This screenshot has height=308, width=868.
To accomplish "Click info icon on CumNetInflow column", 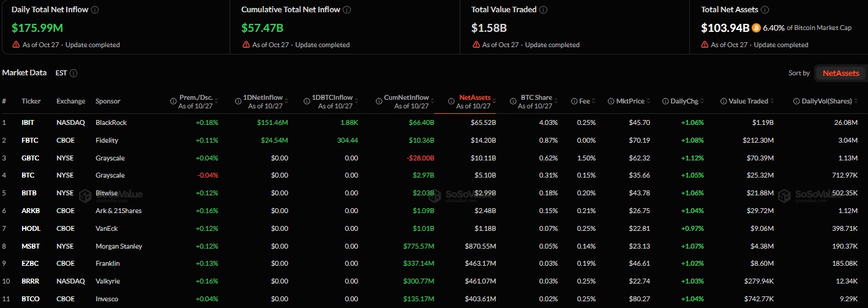I will [x=378, y=101].
